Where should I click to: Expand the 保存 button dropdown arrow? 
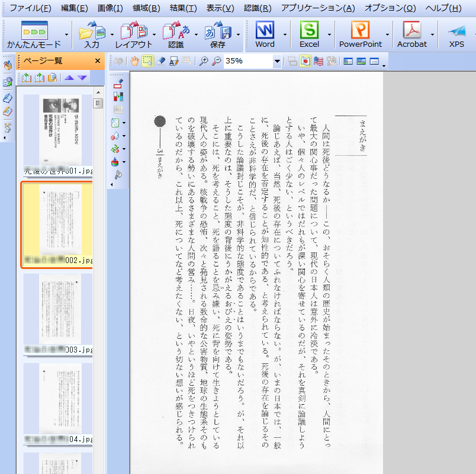point(238,34)
